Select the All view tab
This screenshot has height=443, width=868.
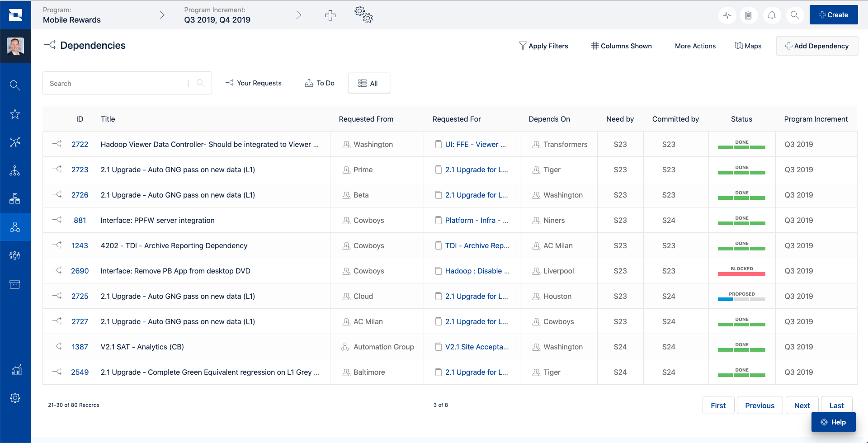pyautogui.click(x=369, y=83)
